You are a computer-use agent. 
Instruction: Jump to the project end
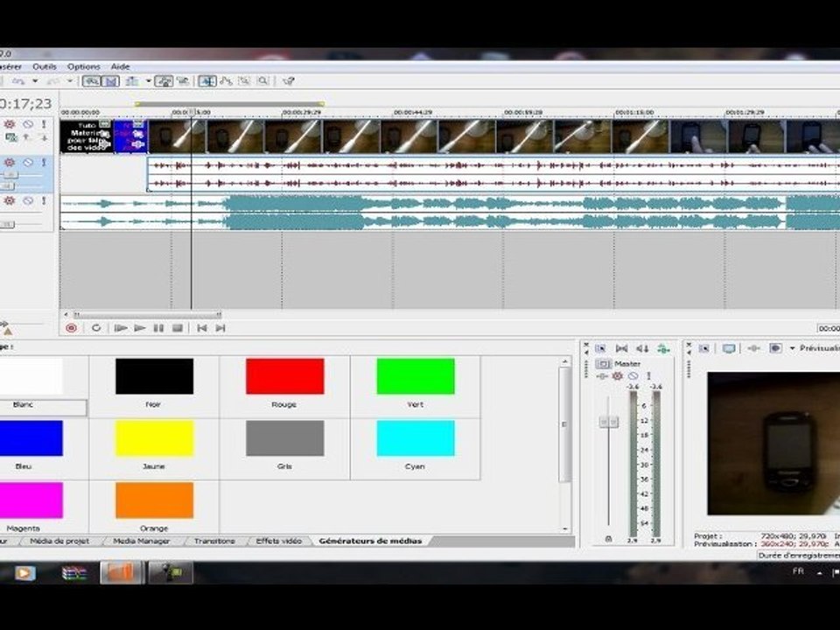pyautogui.click(x=220, y=328)
